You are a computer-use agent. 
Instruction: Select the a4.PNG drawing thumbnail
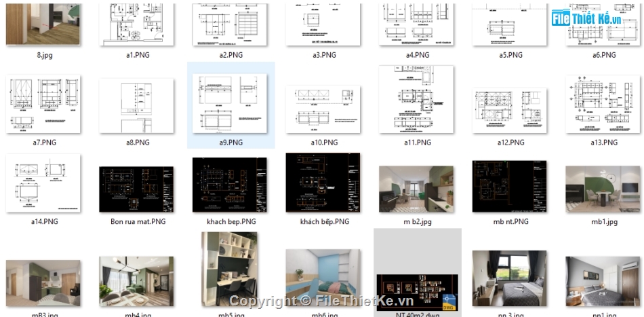click(416, 24)
